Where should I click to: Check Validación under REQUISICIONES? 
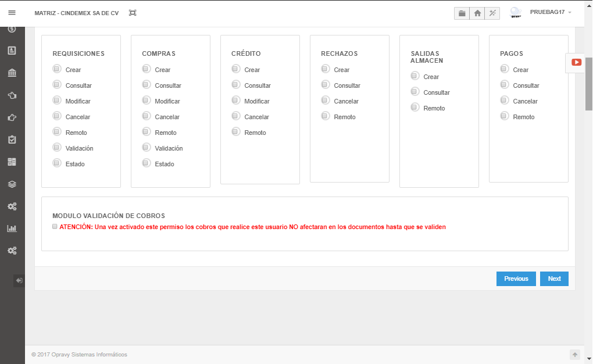[x=57, y=147]
